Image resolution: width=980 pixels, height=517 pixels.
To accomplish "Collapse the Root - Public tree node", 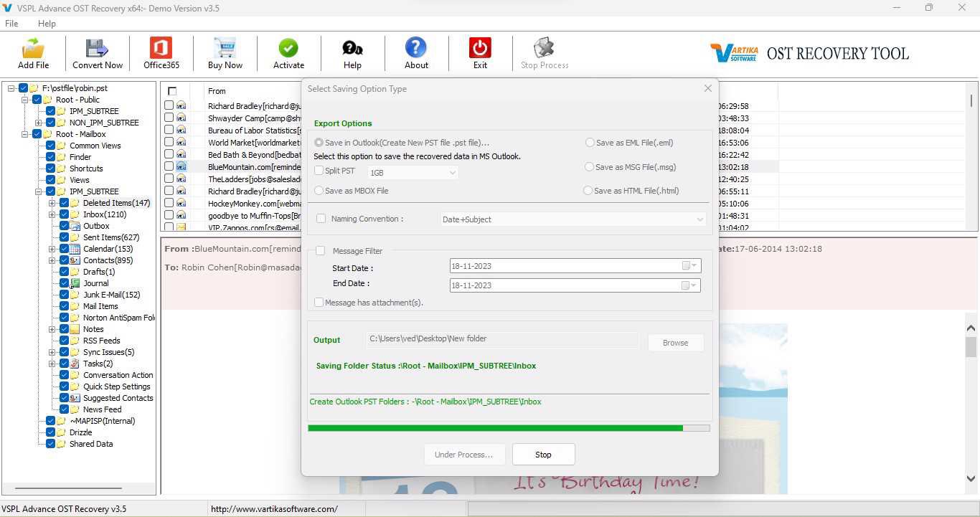I will [25, 100].
